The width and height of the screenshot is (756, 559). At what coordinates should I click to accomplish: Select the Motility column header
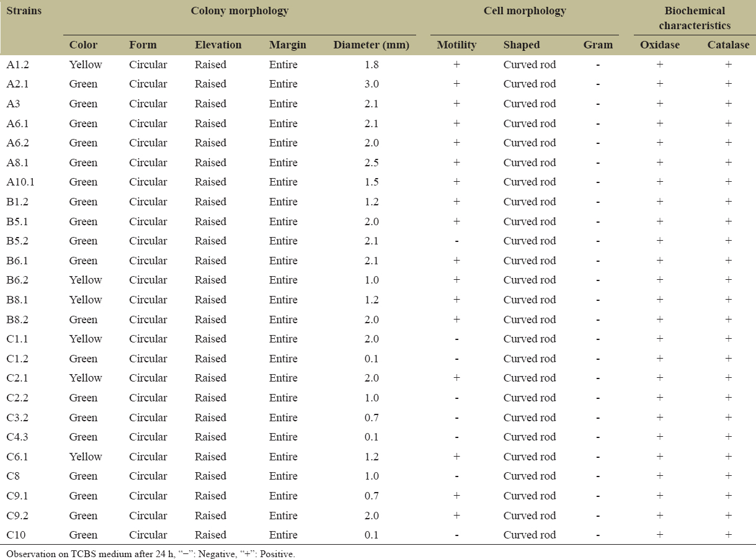point(456,45)
